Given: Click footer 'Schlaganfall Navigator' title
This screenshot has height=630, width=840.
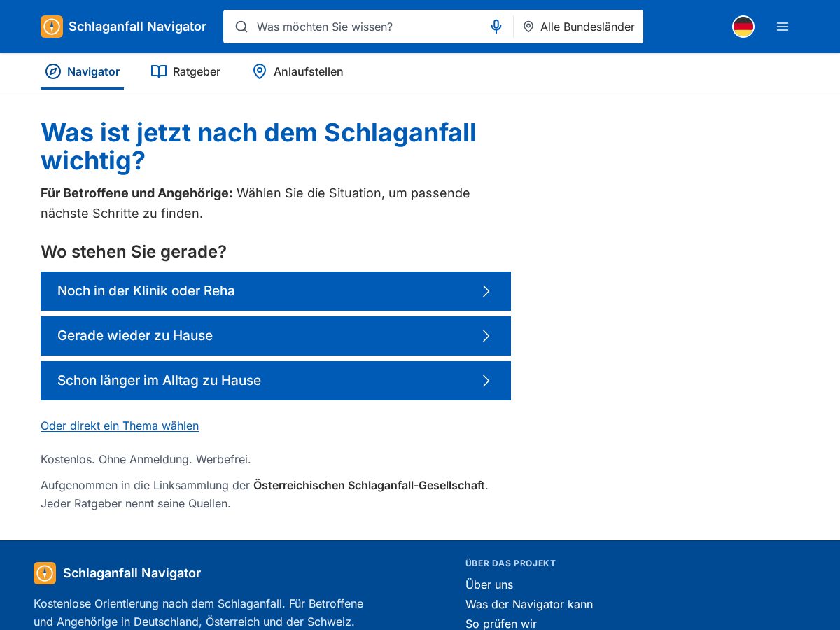Looking at the screenshot, I should (x=132, y=573).
